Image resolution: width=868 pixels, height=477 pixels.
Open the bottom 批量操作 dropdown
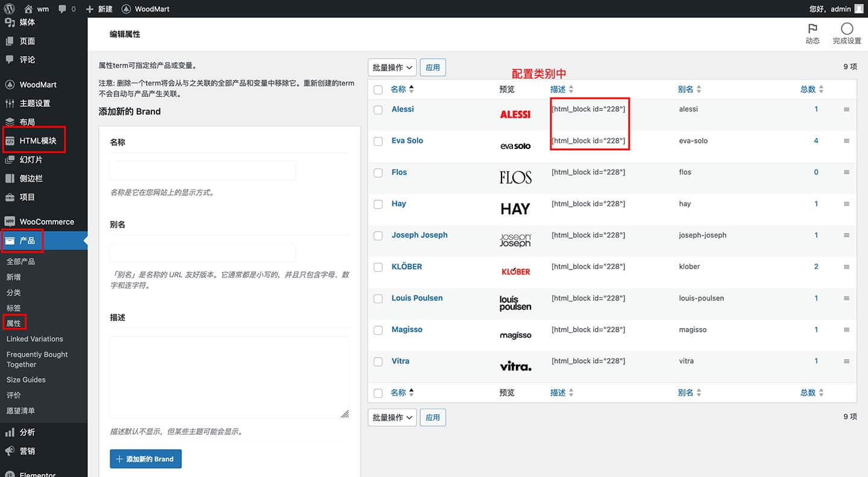(392, 417)
